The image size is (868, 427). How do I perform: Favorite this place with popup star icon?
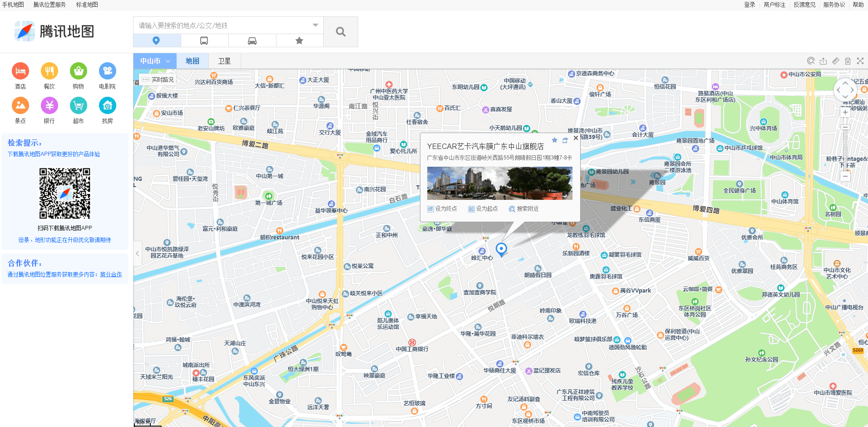click(x=554, y=140)
